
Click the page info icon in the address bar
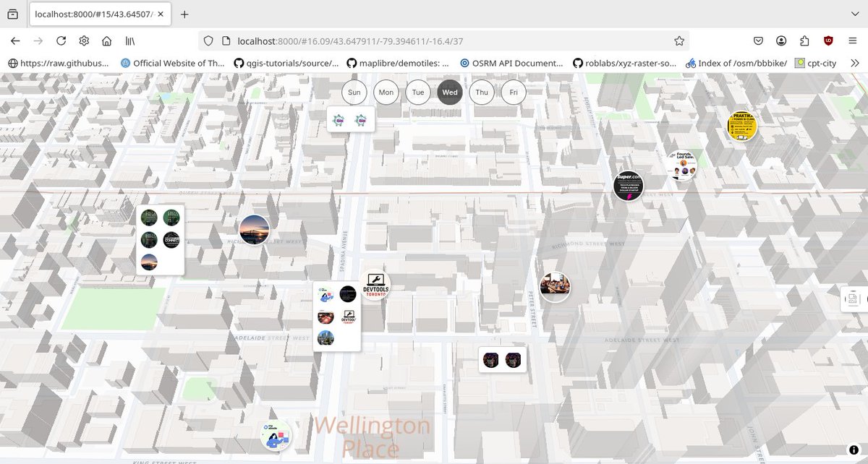click(x=225, y=41)
